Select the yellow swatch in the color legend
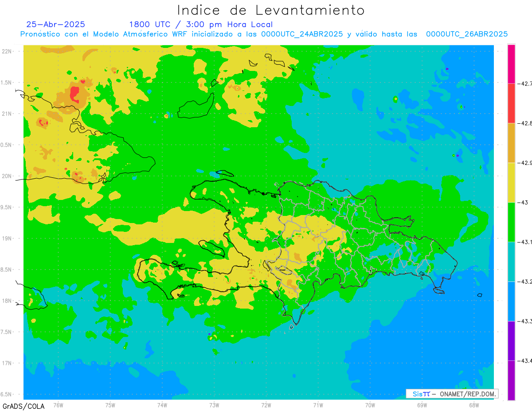Screen dimensions: 532x411 511,182
